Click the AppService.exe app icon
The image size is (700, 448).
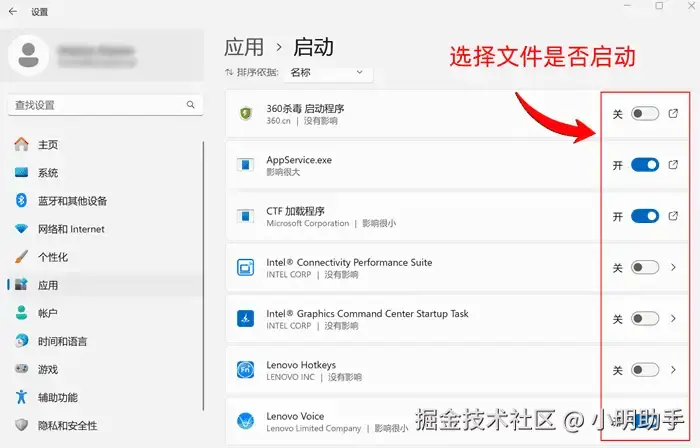[246, 165]
